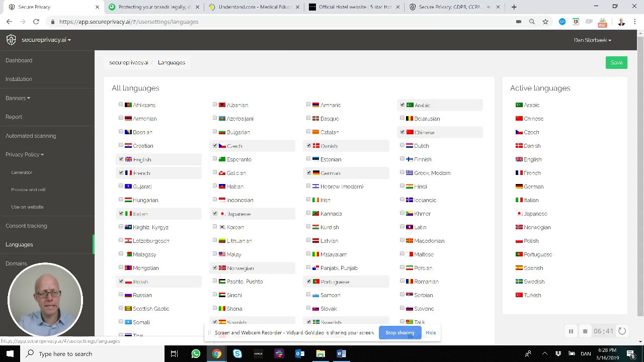Check the Korean language checkbox
The height and width of the screenshot is (362, 644).
215,227
